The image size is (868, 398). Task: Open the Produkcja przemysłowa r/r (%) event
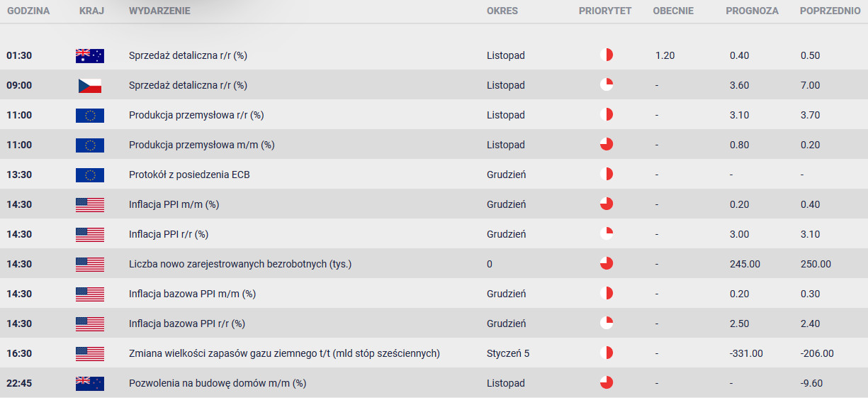(196, 115)
